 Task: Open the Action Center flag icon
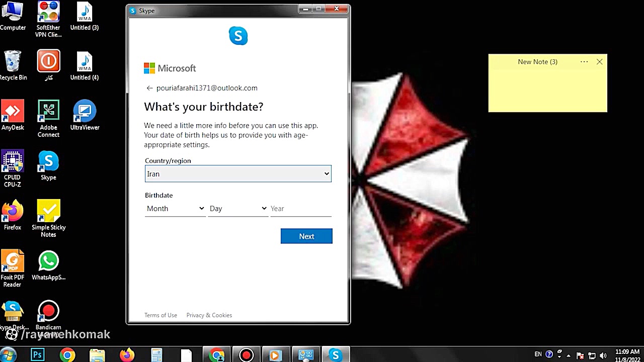pos(580,355)
